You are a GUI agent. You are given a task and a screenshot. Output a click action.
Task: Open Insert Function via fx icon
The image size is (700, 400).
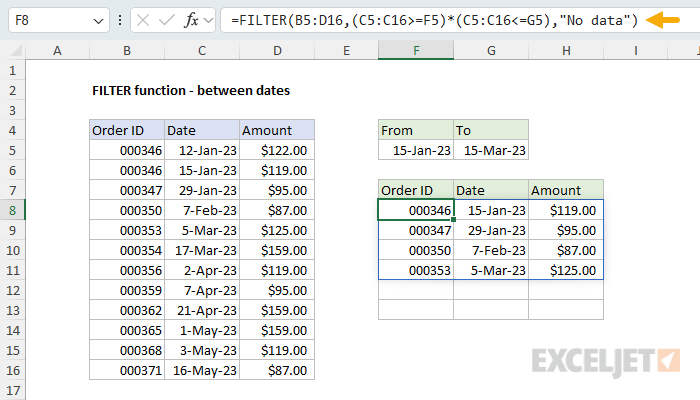pyautogui.click(x=192, y=21)
